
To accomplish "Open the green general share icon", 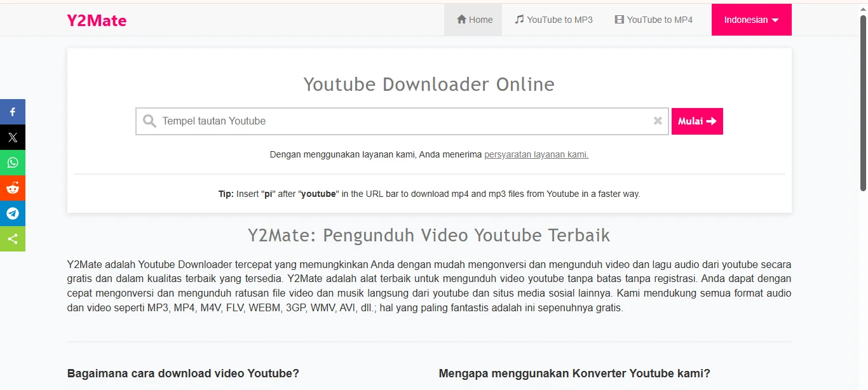I will point(13,239).
